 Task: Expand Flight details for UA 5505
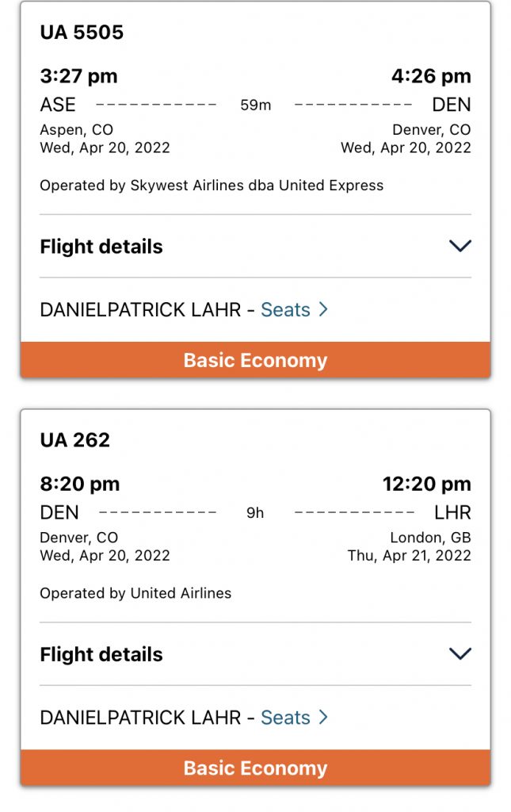point(255,247)
